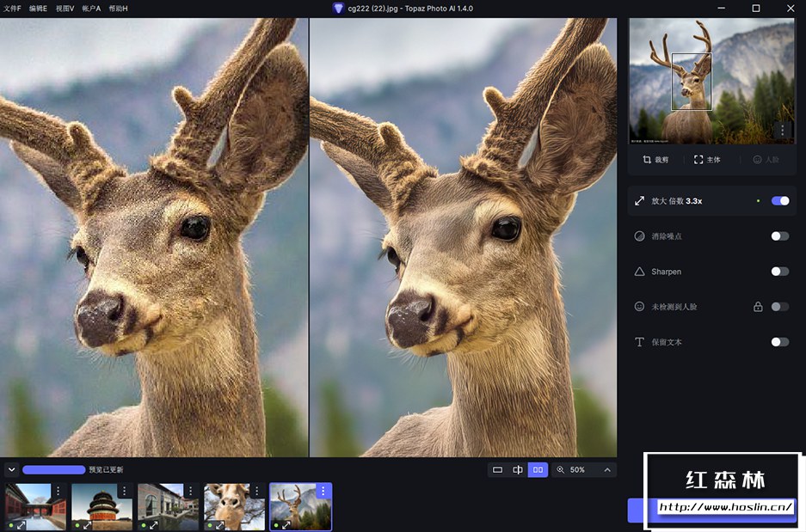
Task: Disable the 放大 upscale toggle
Action: (x=779, y=201)
